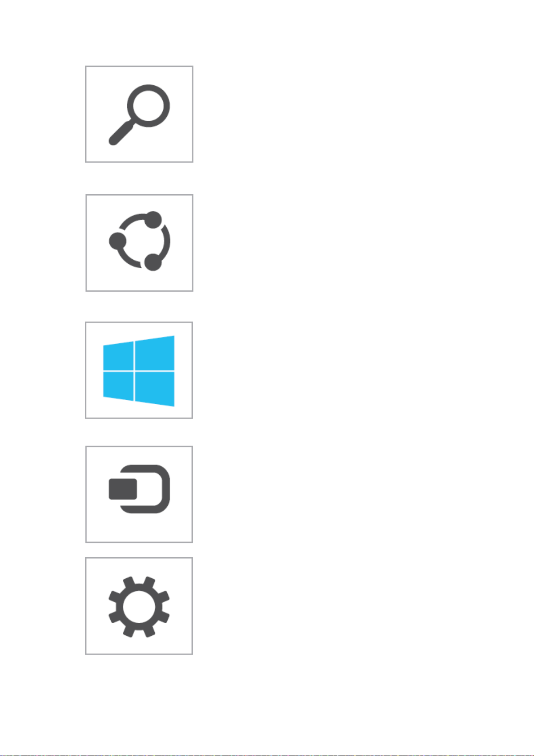
Task: Open the Share charm with three dots
Action: [139, 243]
